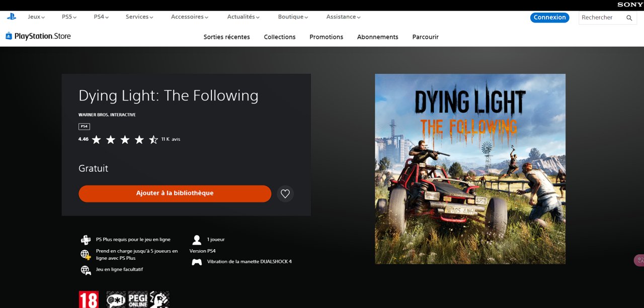Click the Sony logo in top bar
The height and width of the screenshot is (308, 644).
[630, 5]
